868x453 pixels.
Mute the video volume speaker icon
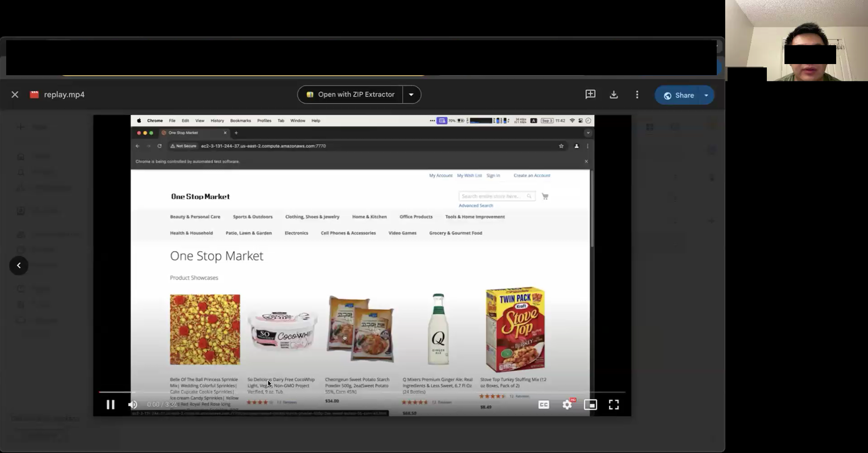point(133,404)
